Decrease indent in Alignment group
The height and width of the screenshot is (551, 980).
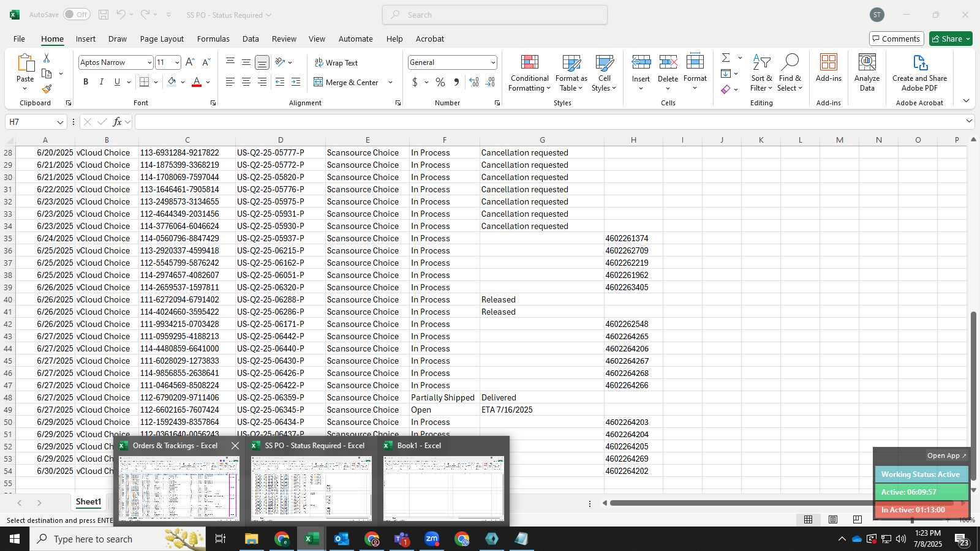[280, 82]
